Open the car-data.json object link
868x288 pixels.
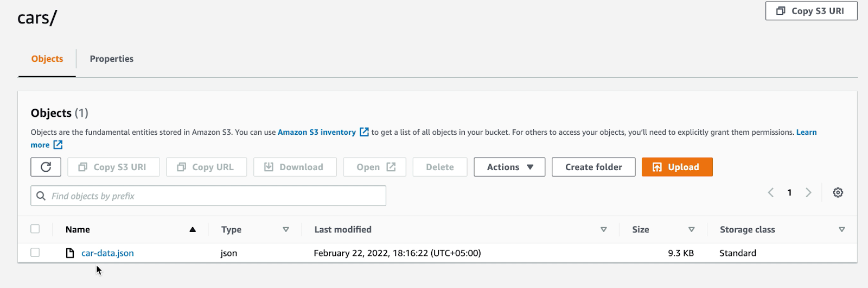point(107,253)
